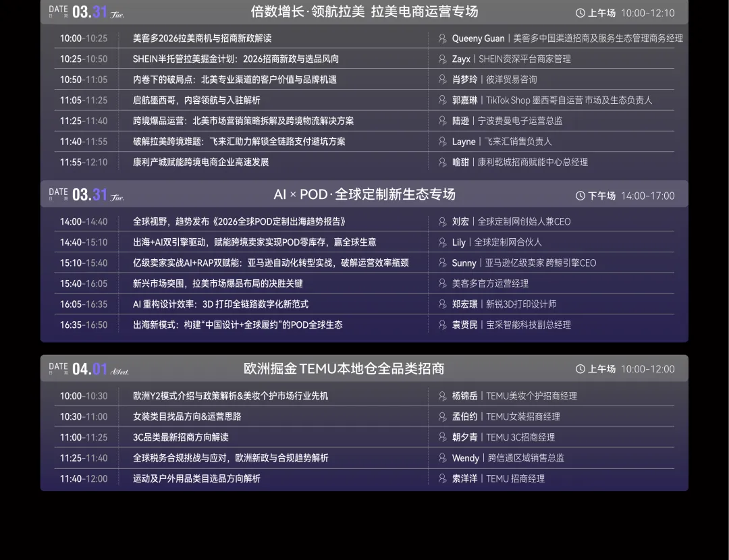Viewport: 729px width, 560px height.
Task: Click the person icon beside Zayx
Action: [x=442, y=59]
